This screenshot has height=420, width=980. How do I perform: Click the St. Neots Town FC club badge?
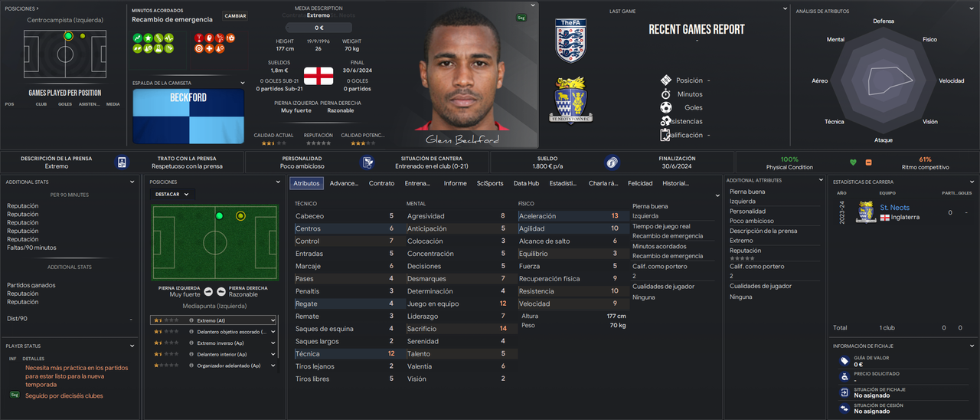tap(569, 100)
